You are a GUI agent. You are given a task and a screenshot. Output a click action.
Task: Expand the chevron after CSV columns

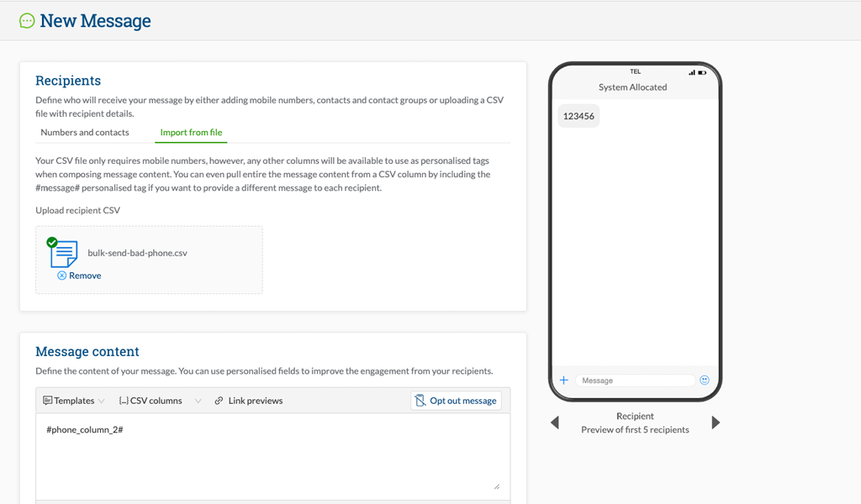pyautogui.click(x=198, y=401)
